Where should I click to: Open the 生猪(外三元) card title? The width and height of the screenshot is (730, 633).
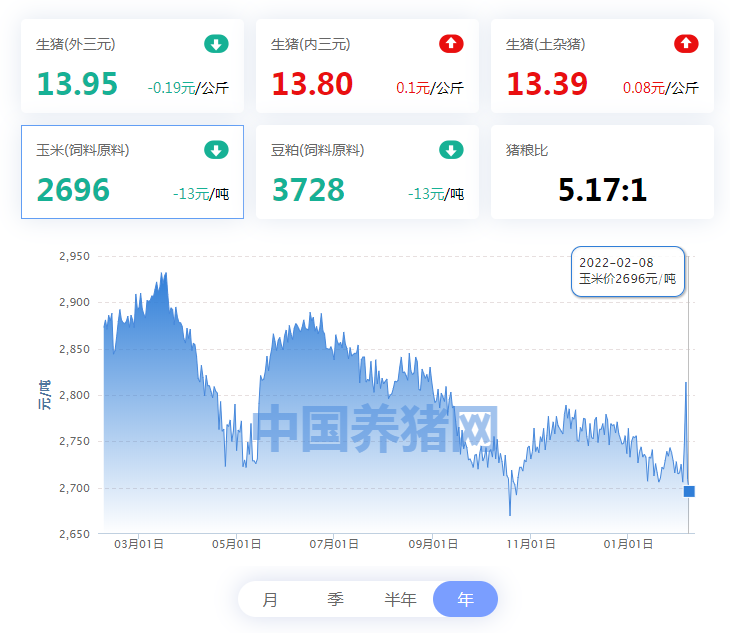tap(76, 45)
